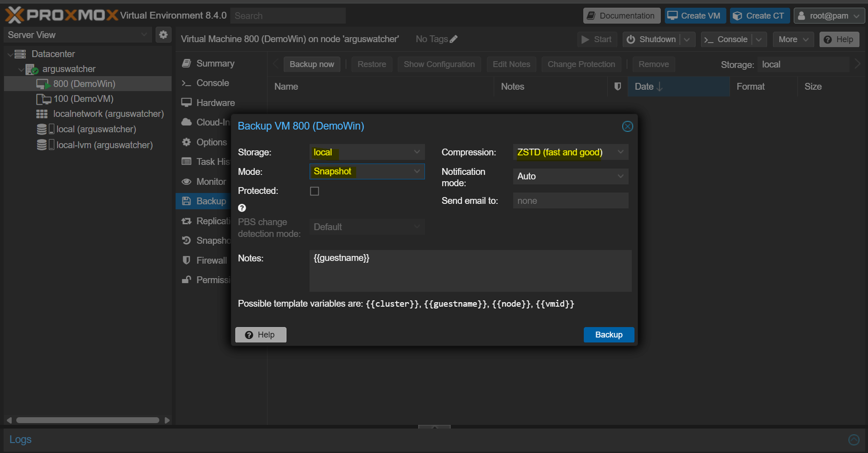868x453 pixels.
Task: Click the arguswatcher node icon
Action: pyautogui.click(x=32, y=69)
